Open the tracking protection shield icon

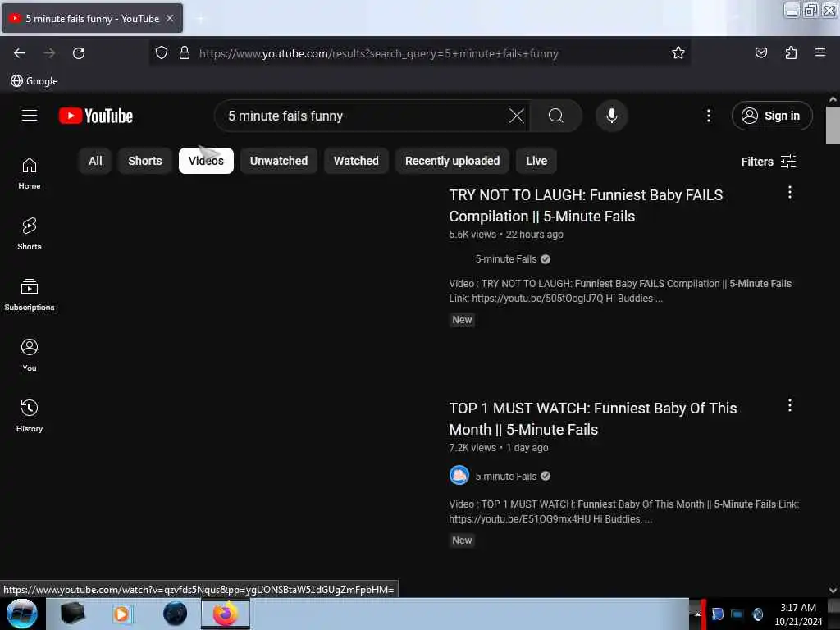click(x=162, y=53)
